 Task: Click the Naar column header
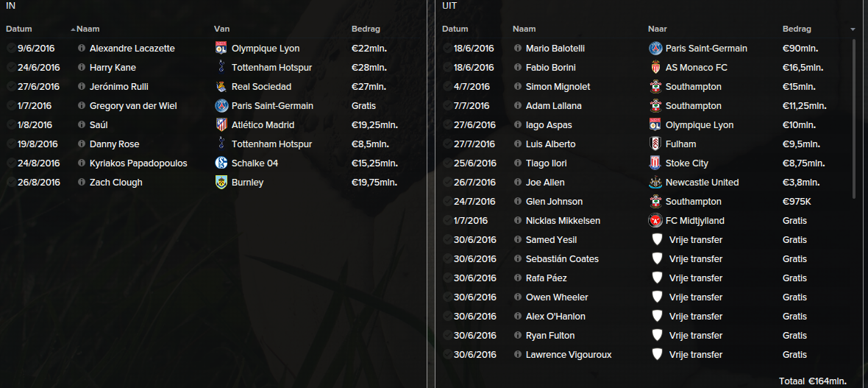tap(658, 29)
